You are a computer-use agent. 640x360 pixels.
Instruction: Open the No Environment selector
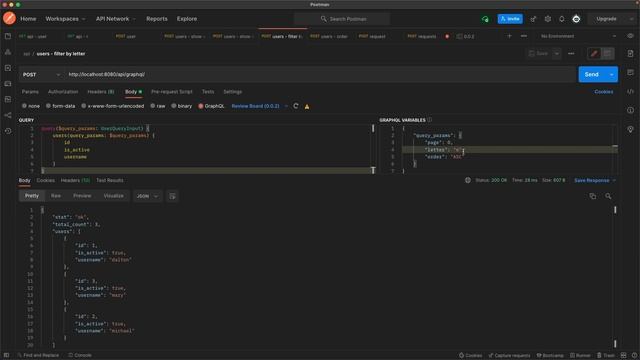pos(578,36)
